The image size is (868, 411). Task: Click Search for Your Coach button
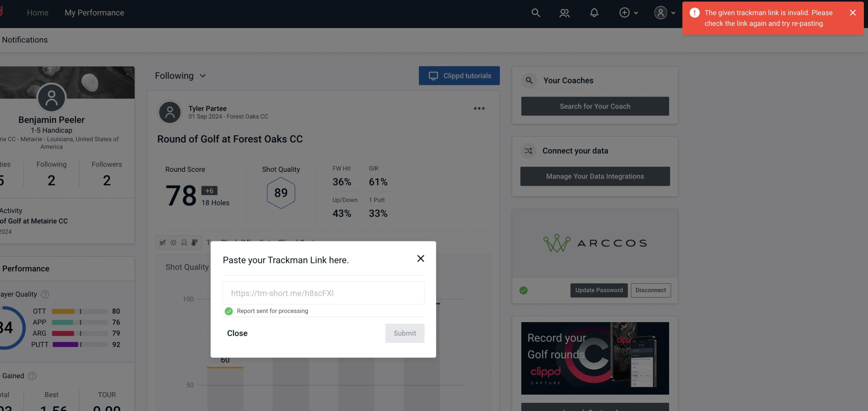click(x=595, y=106)
